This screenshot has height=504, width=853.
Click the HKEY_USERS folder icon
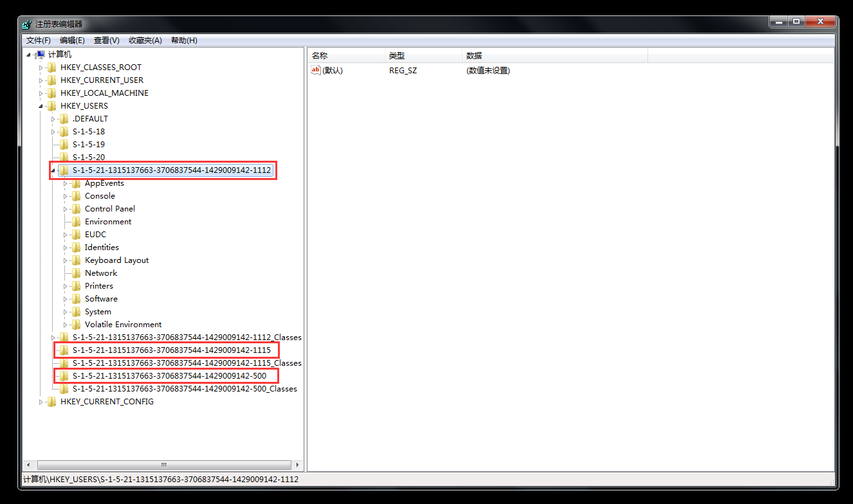51,106
